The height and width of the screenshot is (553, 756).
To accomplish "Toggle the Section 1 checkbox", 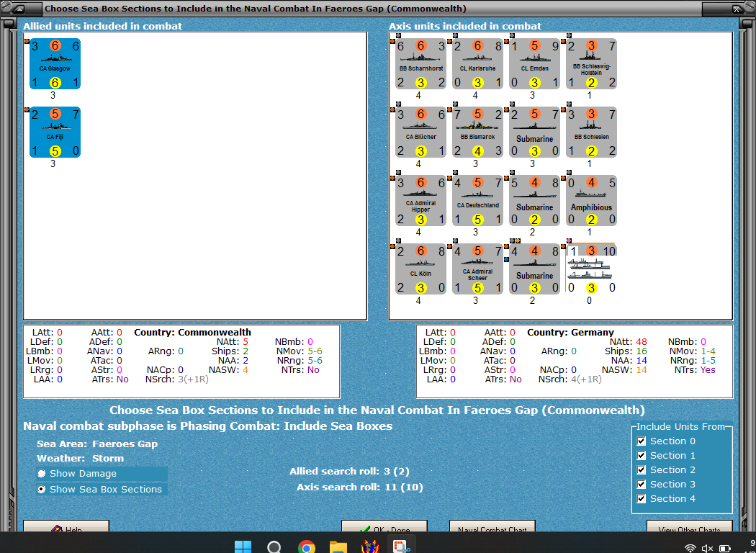I will click(642, 456).
